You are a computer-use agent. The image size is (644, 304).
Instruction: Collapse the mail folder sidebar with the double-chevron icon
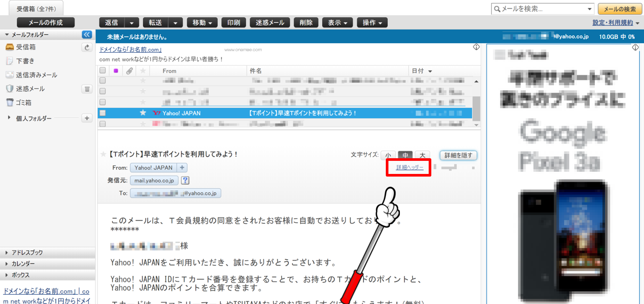point(87,34)
